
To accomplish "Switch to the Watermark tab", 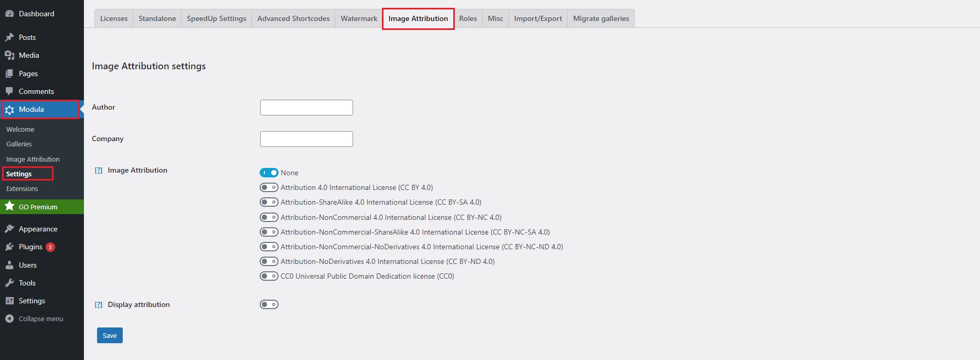I will [x=359, y=18].
